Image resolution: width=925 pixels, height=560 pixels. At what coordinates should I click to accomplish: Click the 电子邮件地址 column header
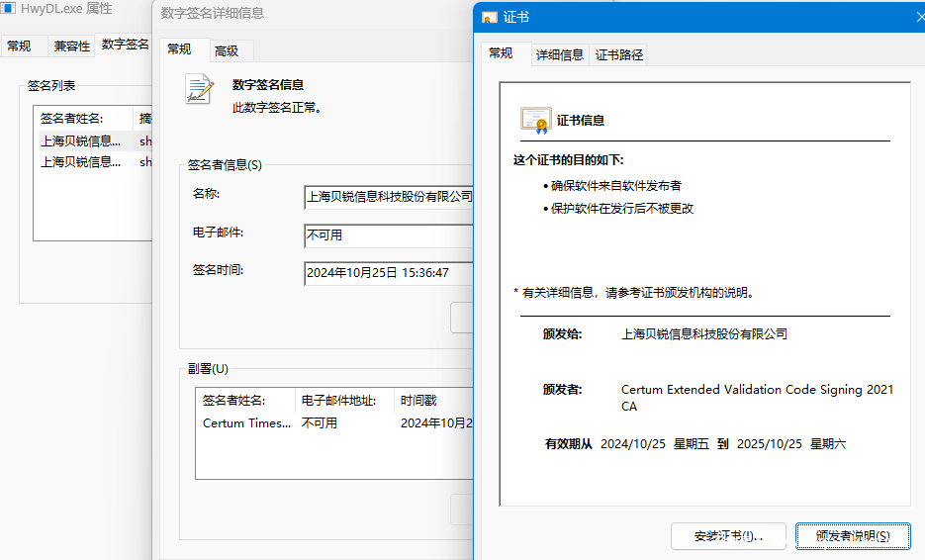pyautogui.click(x=344, y=401)
